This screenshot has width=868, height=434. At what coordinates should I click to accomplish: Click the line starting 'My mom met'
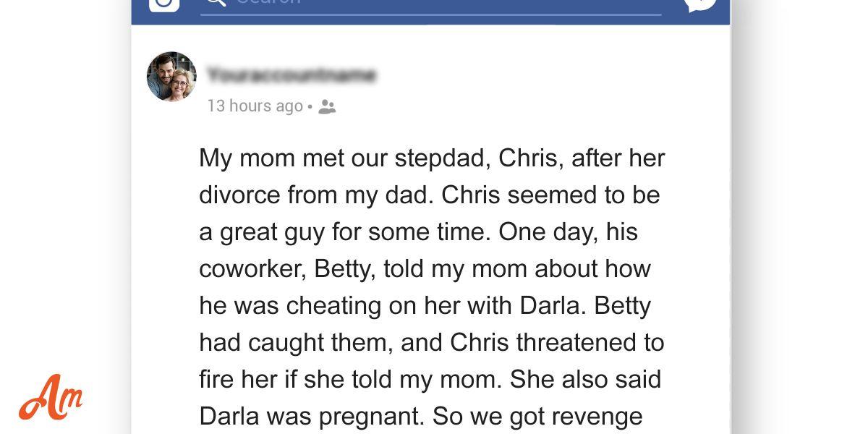pos(432,158)
